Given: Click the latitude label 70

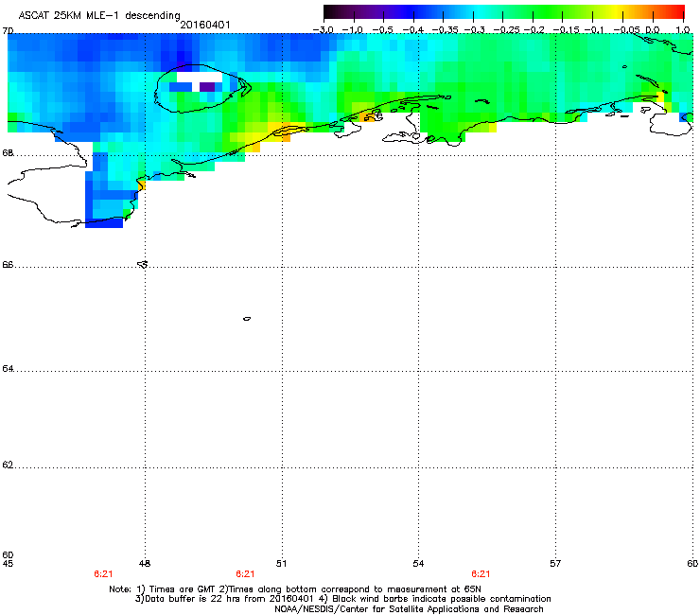Looking at the screenshot, I should click(x=8, y=31).
